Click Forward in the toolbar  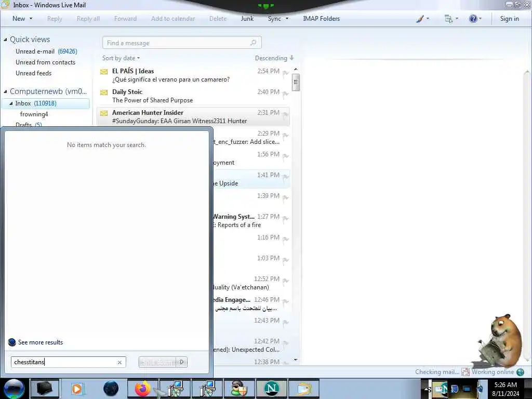pos(125,19)
